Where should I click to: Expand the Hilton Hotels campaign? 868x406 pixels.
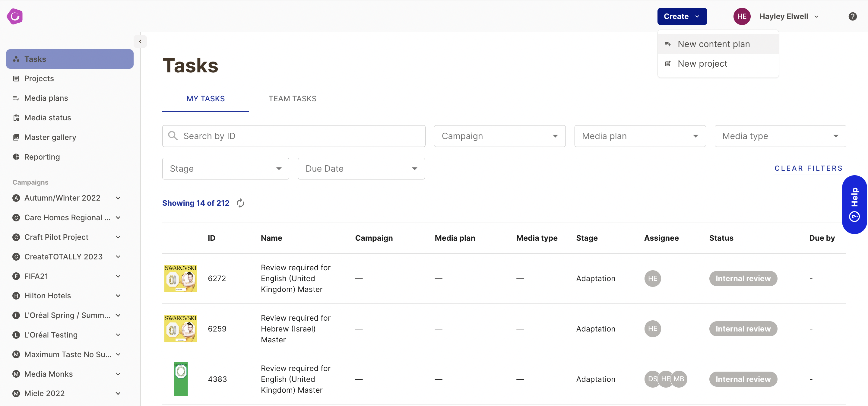(x=118, y=296)
